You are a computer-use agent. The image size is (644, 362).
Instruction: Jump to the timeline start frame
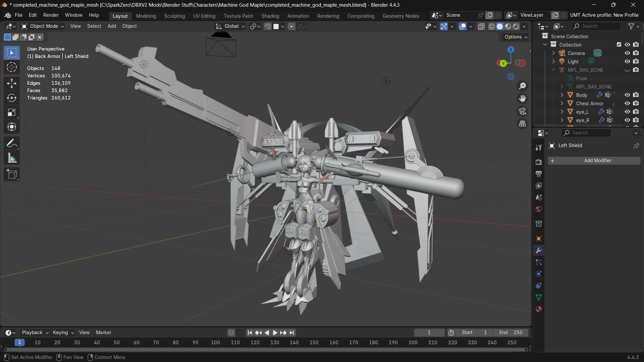[x=250, y=333]
